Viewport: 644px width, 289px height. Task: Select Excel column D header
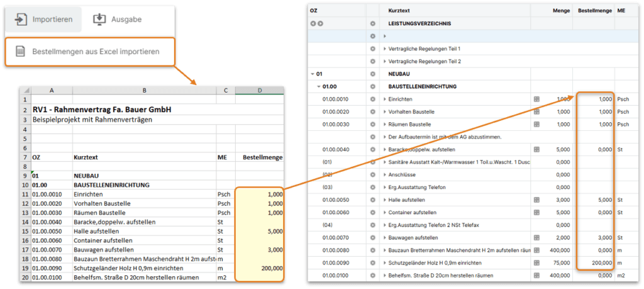click(x=259, y=91)
